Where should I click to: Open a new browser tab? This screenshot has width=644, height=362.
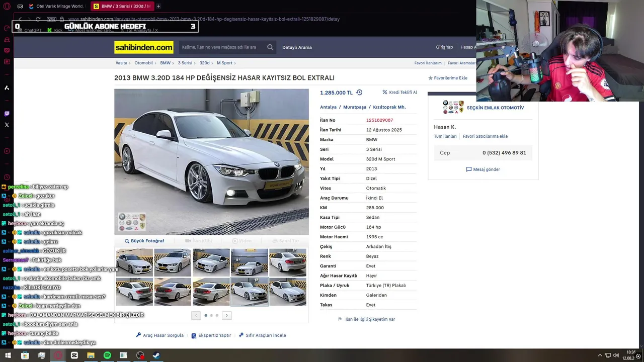coord(158,7)
